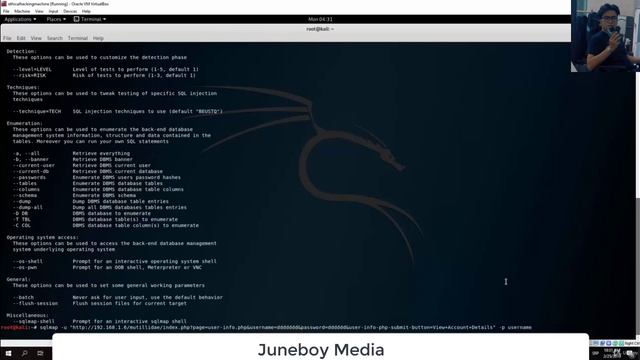Click the VirtualBox window title icon
The image size is (640, 360).
click(4, 4)
